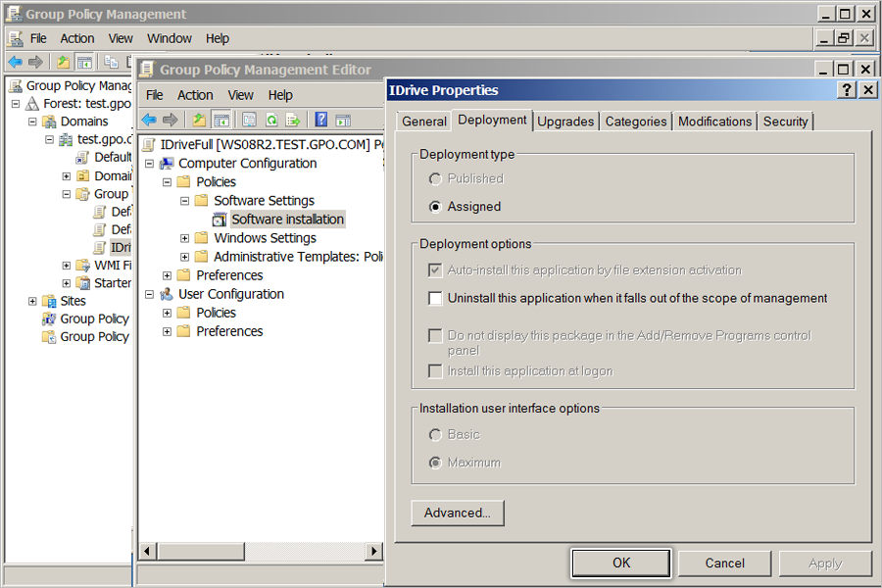The image size is (882, 588).
Task: Click User Configuration node icon
Action: [x=167, y=294]
